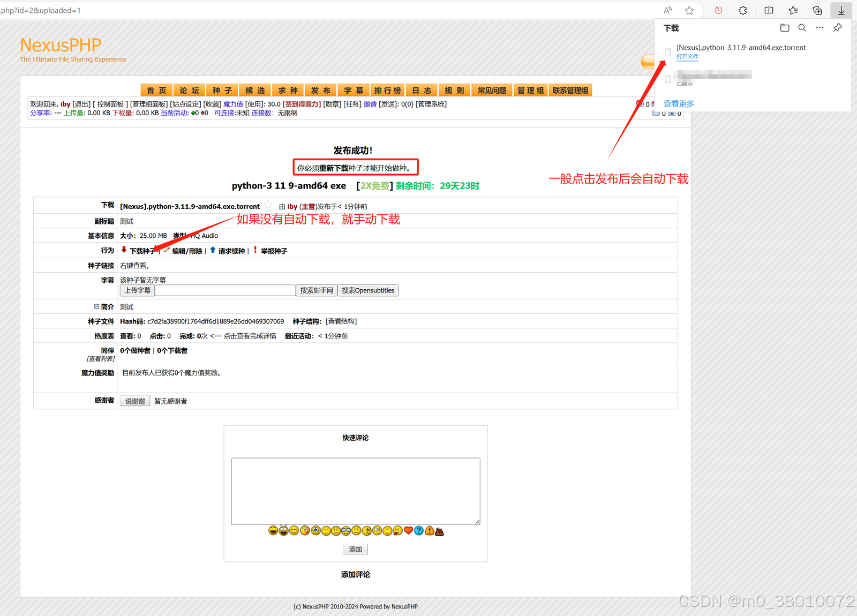Click the 管理系统 link
Screen dimensions: 857x616
click(431, 104)
